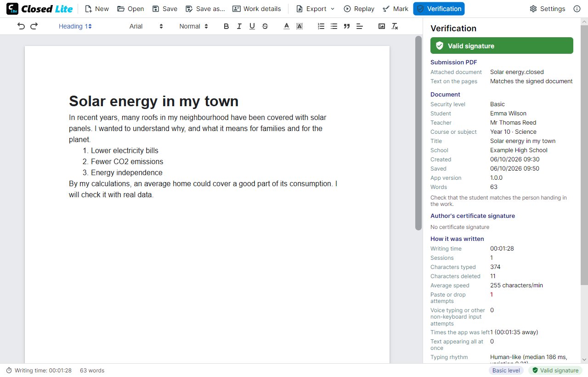
Task: Undo the last edit
Action: 21,26
